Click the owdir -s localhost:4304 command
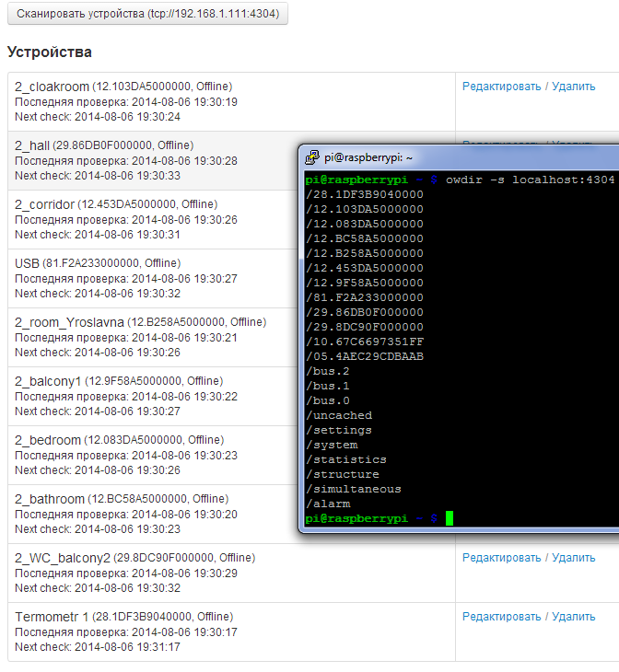Viewport: 619px width, 672px height. (531, 180)
